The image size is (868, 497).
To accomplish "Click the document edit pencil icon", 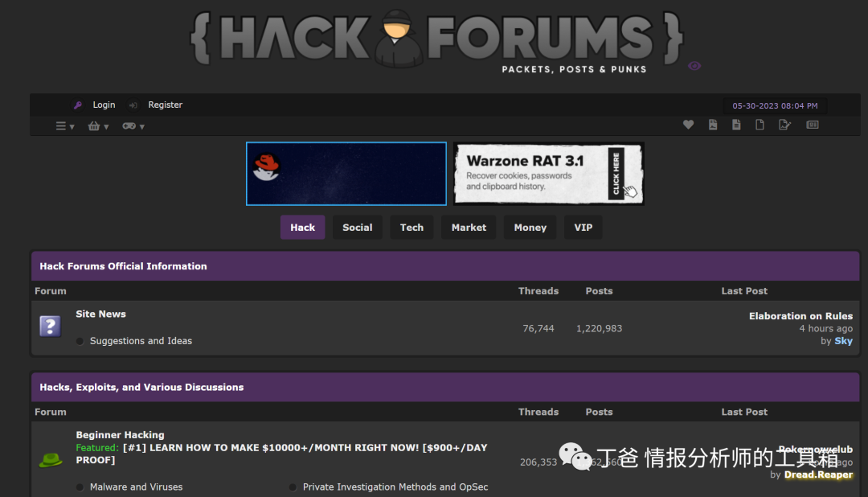I will click(784, 125).
